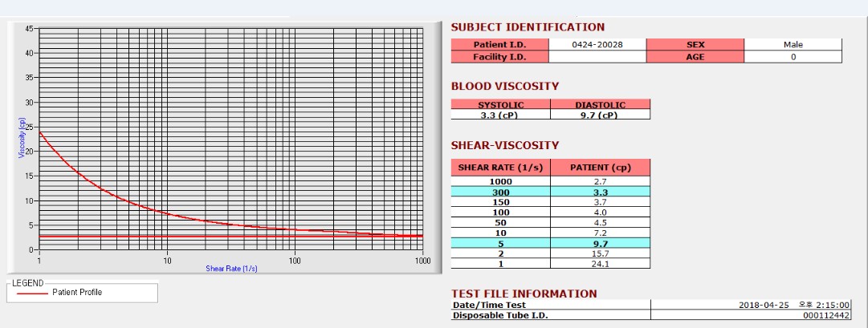Image resolution: width=868 pixels, height=328 pixels.
Task: Click the red Patient Profile legend line
Action: coord(32,294)
